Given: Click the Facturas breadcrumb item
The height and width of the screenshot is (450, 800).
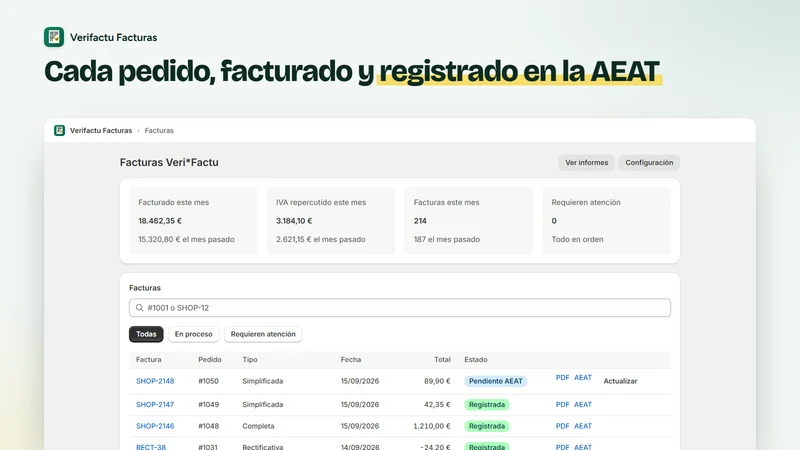Looking at the screenshot, I should (159, 131).
